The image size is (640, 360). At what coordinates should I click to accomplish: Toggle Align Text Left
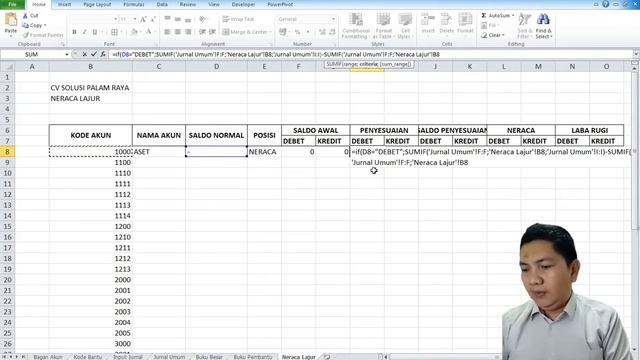tap(167, 32)
